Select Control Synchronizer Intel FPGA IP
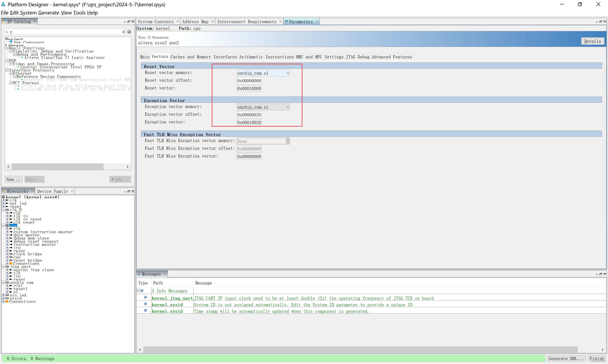Screen dimensions: 608x364 point(61,67)
